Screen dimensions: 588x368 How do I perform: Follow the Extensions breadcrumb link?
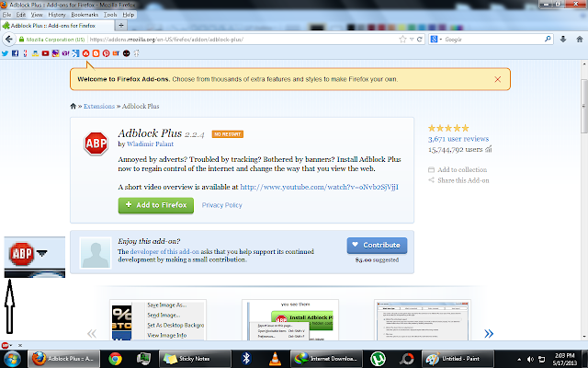(99, 107)
